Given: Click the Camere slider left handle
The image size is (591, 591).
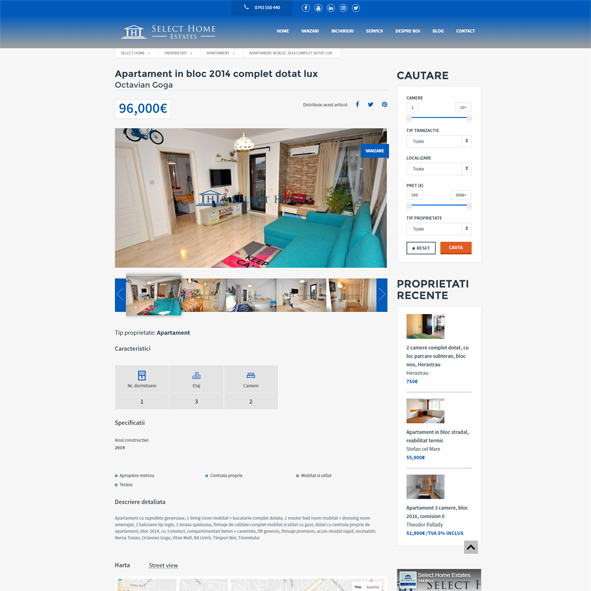Looking at the screenshot, I should coord(409,118).
